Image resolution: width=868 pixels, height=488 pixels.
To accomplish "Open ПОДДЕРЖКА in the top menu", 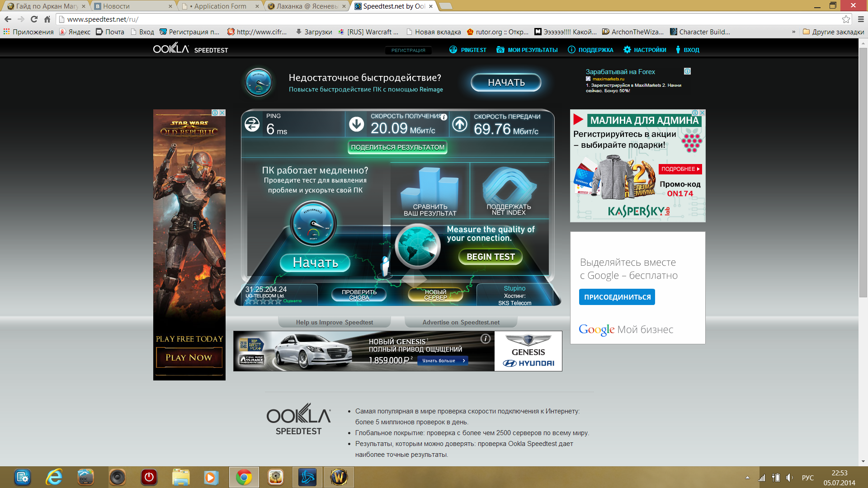I will pos(590,50).
